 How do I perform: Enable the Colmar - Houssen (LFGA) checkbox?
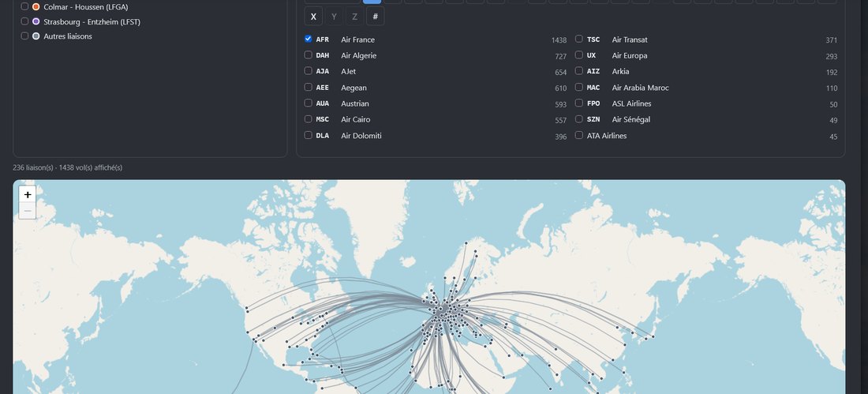24,6
